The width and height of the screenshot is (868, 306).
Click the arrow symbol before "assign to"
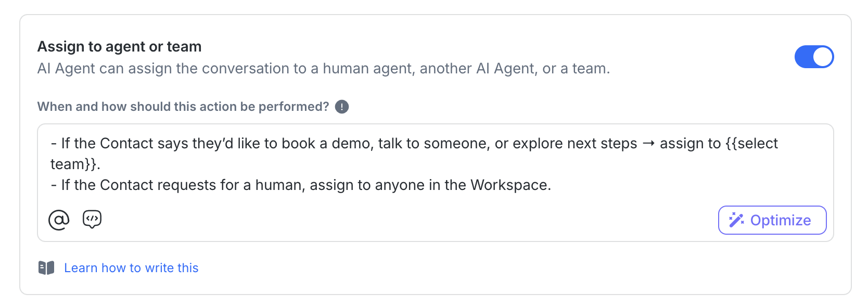(648, 144)
